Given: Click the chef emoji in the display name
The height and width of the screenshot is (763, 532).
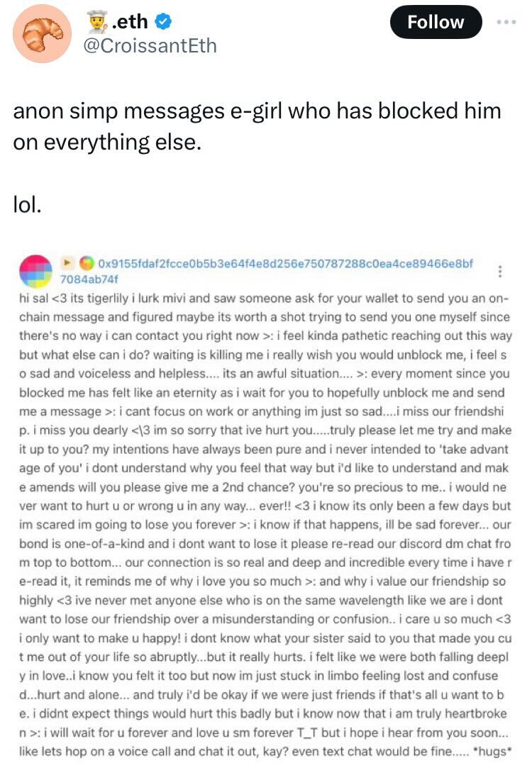Looking at the screenshot, I should (x=98, y=21).
